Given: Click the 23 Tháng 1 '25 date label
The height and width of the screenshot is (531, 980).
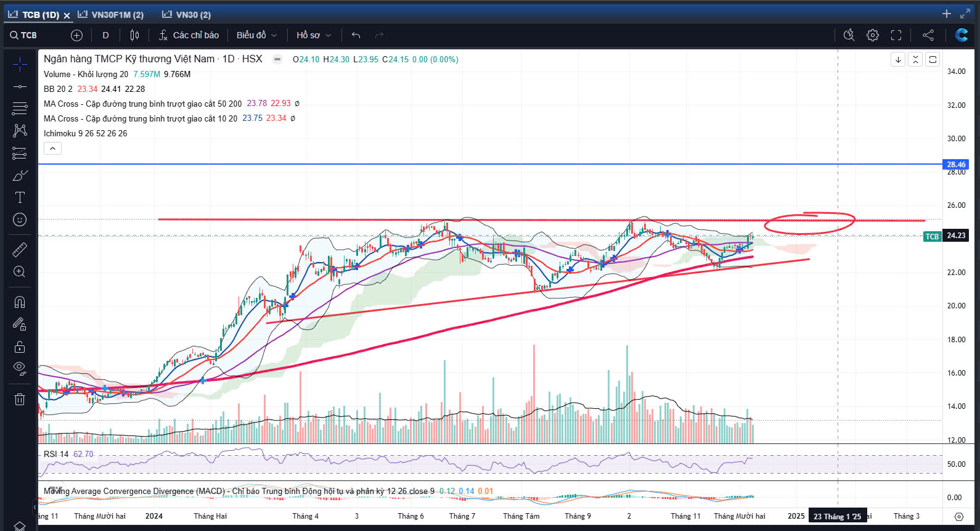Looking at the screenshot, I should pos(837,516).
